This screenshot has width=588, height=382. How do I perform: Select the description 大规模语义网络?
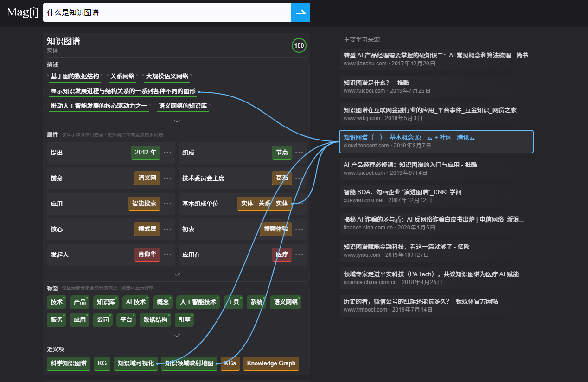pos(167,76)
